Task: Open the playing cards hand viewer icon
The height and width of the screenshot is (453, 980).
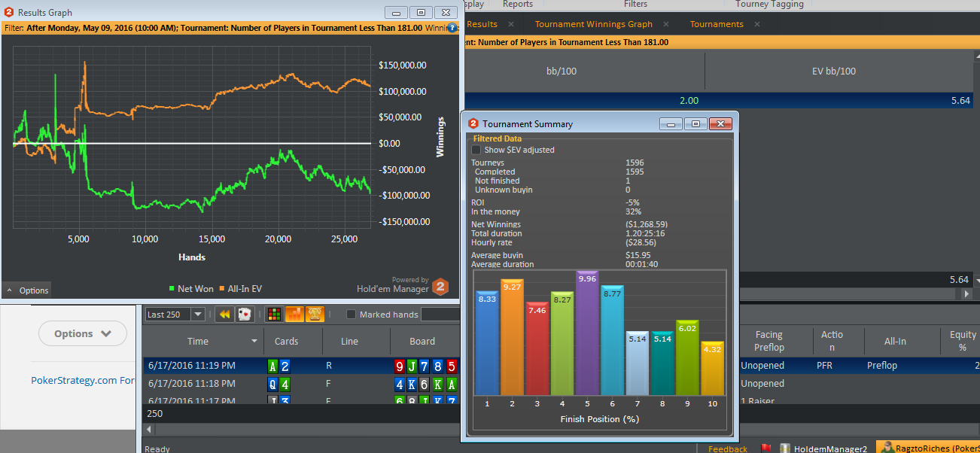Action: coord(245,315)
